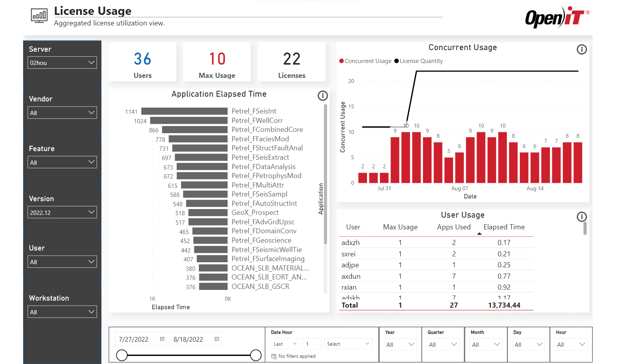
Task: Expand the Feature filter dropdown
Action: (x=62, y=162)
